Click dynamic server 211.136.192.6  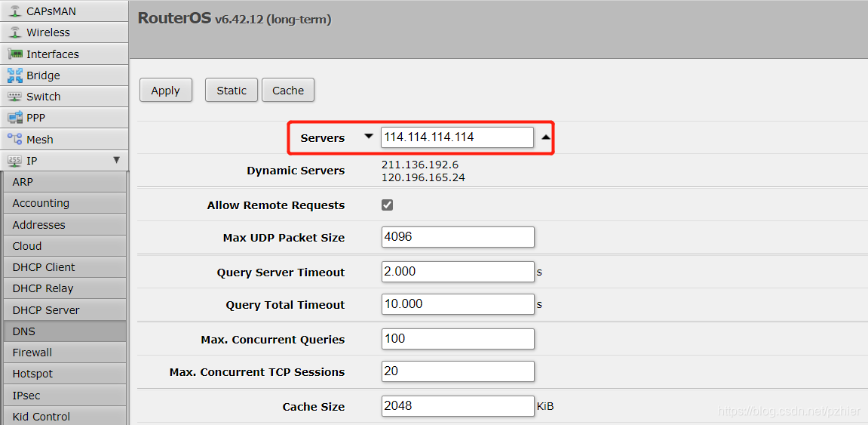point(420,165)
